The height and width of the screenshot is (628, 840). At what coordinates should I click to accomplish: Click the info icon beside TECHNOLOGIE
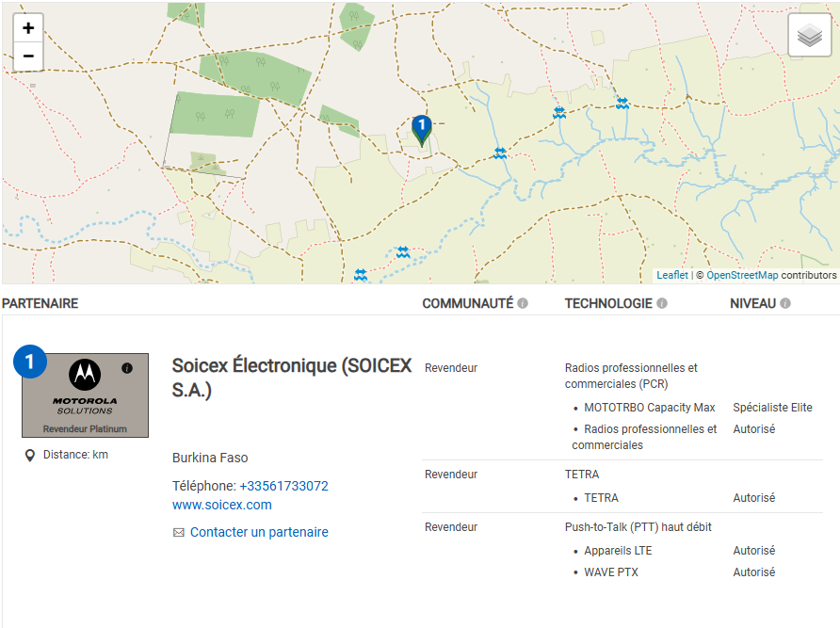click(x=662, y=303)
